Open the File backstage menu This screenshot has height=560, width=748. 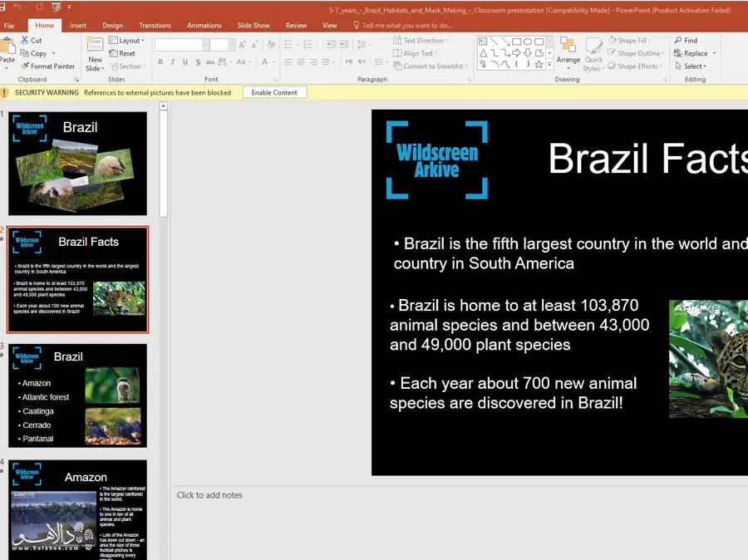[9, 26]
